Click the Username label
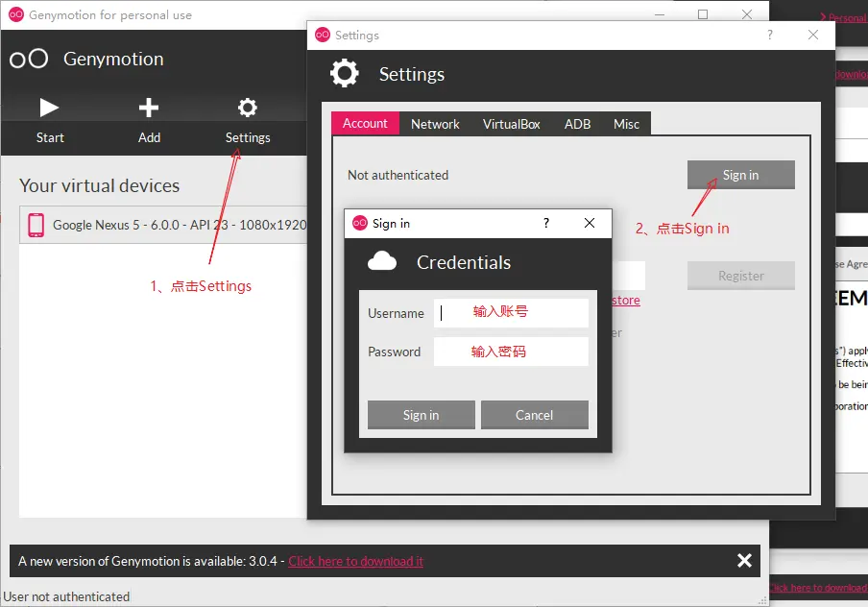 [396, 313]
